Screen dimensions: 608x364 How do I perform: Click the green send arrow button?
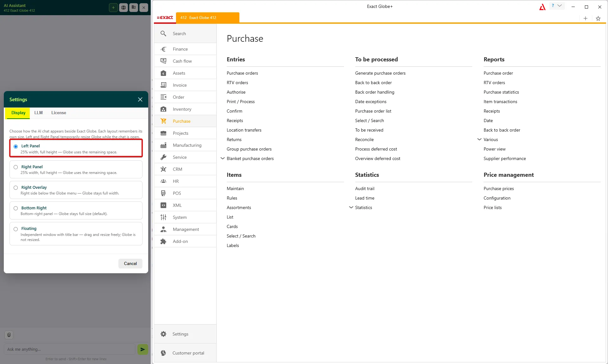[142, 349]
